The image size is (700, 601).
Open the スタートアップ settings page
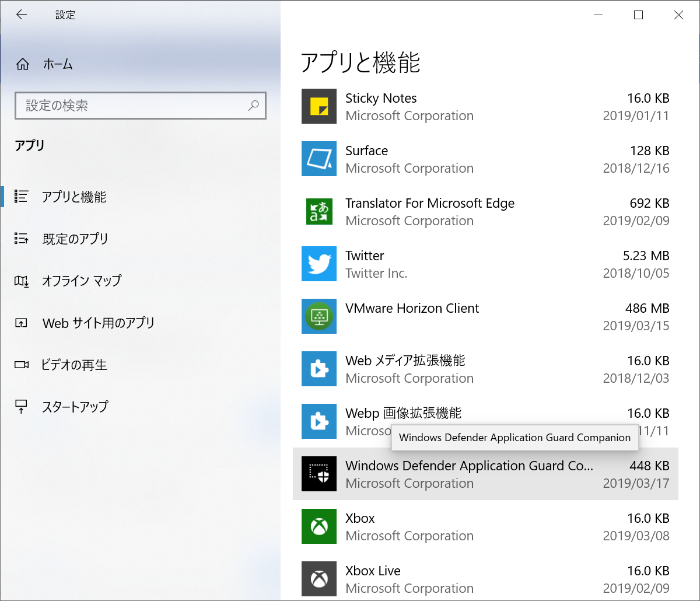[140, 407]
